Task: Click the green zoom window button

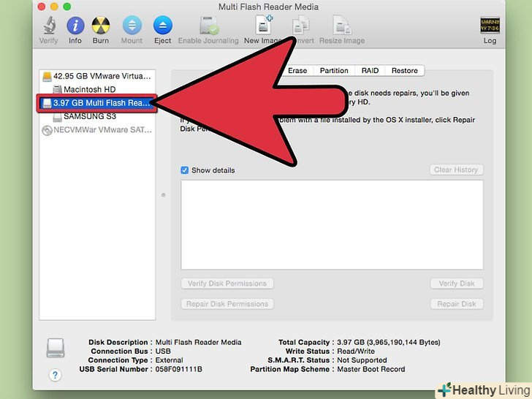Action: pos(67,7)
